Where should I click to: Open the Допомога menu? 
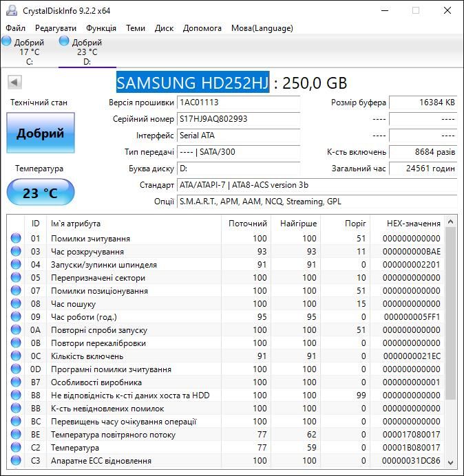tap(202, 28)
